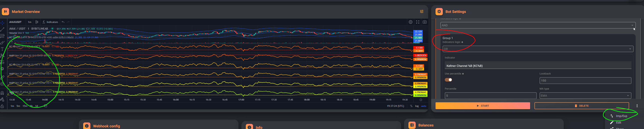Switch to 1m timeframe at chart bottom

(x=12, y=106)
